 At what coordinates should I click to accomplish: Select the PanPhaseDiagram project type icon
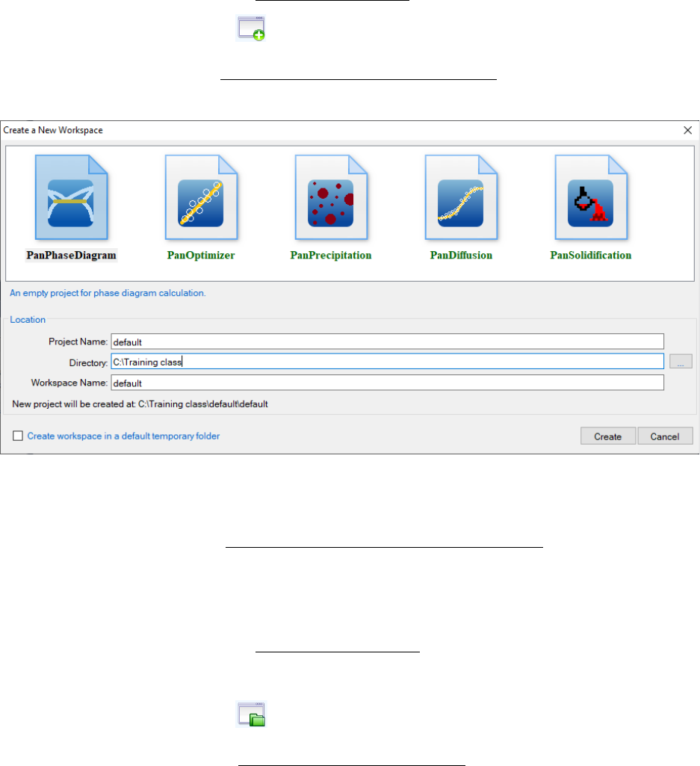click(x=71, y=197)
